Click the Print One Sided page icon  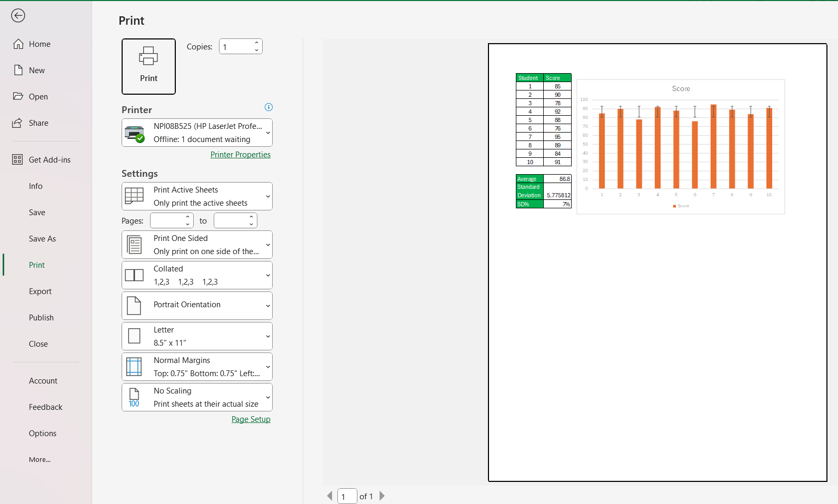(135, 245)
